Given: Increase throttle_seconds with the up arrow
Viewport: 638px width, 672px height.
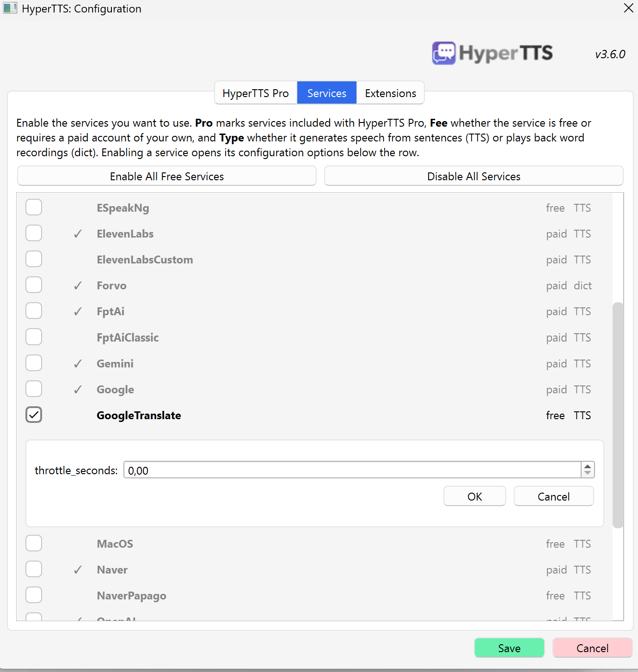Looking at the screenshot, I should pos(588,466).
